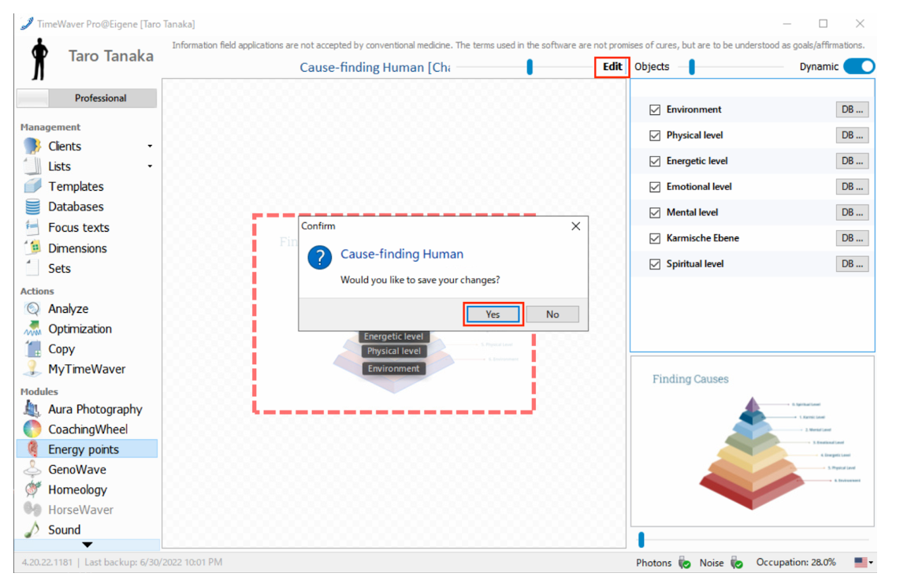The width and height of the screenshot is (911, 588).
Task: Click the MyTimeWaver icon
Action: pyautogui.click(x=32, y=368)
